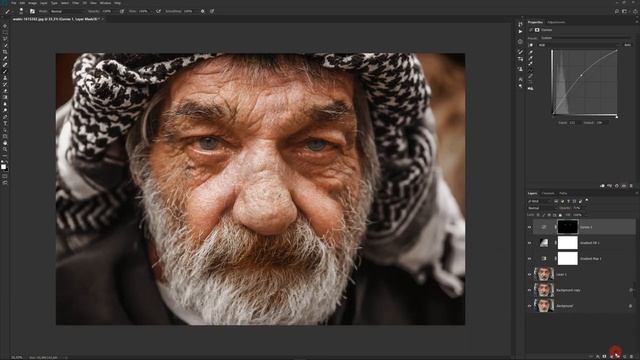
Task: Switch to the Paths tab
Action: coord(563,193)
